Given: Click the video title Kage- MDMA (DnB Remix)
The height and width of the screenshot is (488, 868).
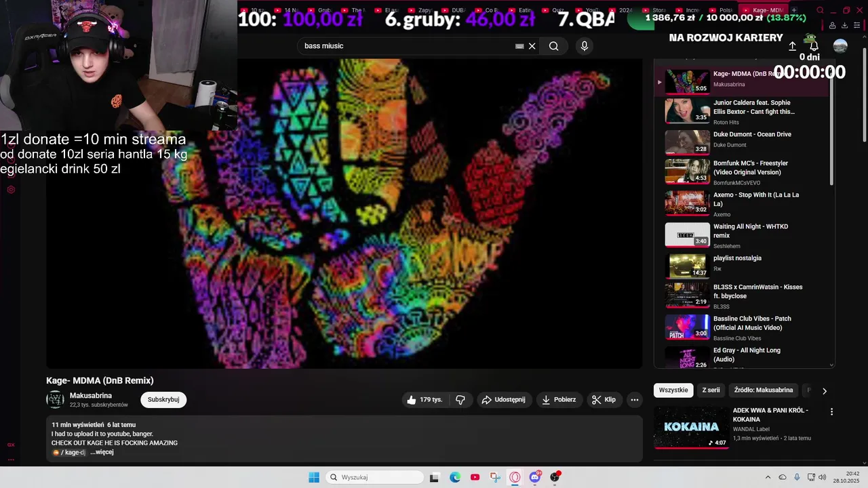Looking at the screenshot, I should click(100, 381).
